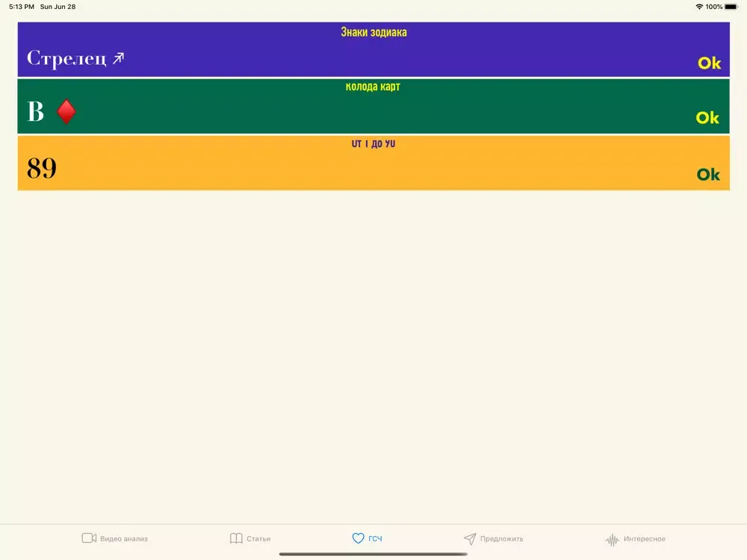Image resolution: width=747 pixels, height=560 pixels.
Task: Tap Ok in the Колода карт row
Action: (x=707, y=118)
